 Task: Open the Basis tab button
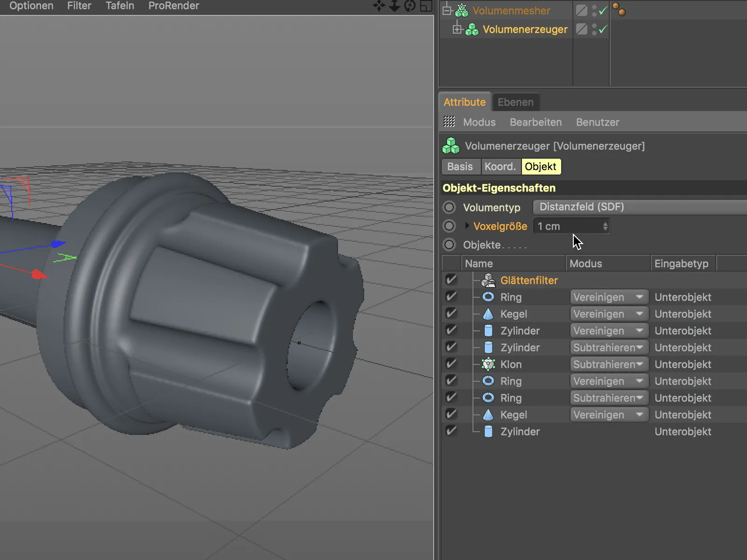460,167
